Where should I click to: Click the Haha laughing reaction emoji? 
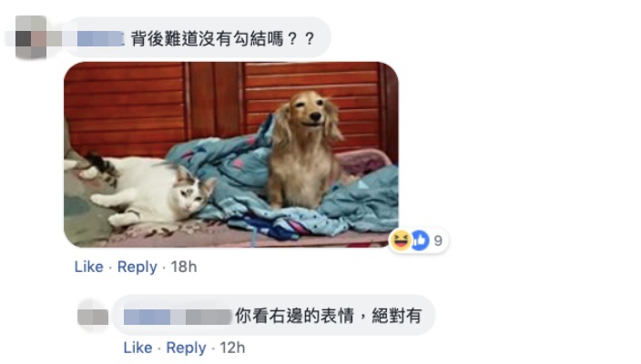(x=401, y=240)
